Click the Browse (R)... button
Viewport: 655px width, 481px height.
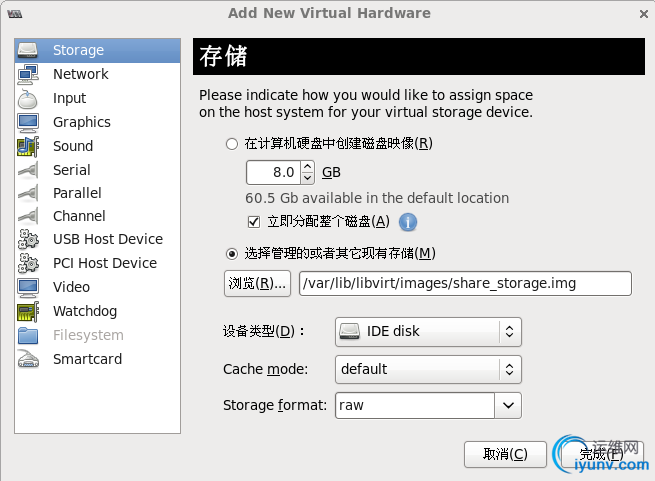(x=257, y=284)
